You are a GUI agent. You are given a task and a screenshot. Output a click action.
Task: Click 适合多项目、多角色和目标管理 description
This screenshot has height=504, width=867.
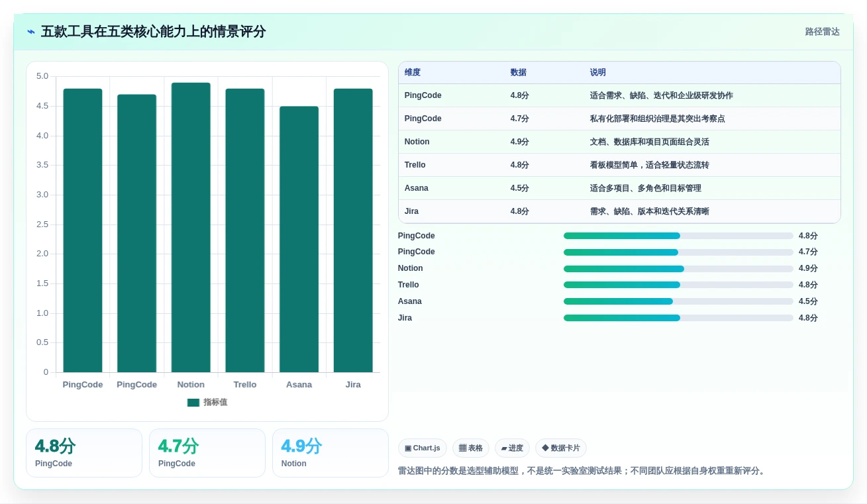coord(646,188)
